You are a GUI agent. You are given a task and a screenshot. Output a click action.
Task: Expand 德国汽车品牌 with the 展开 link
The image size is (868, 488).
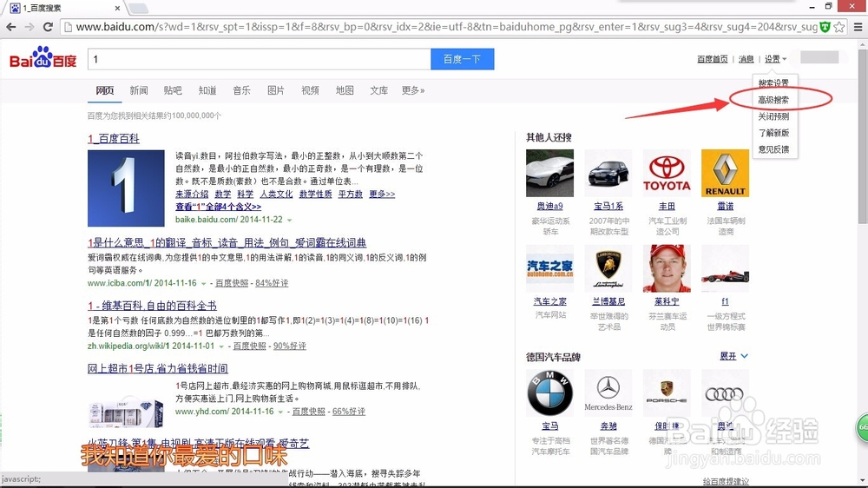click(734, 356)
